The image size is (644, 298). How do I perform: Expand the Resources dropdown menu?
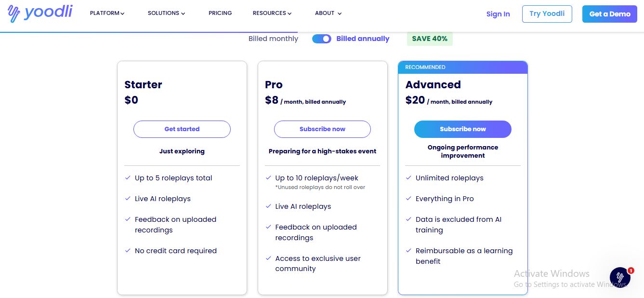[272, 14]
